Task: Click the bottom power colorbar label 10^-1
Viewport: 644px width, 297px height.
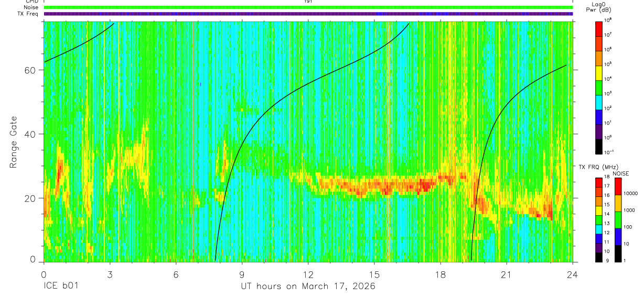Action: click(x=609, y=152)
